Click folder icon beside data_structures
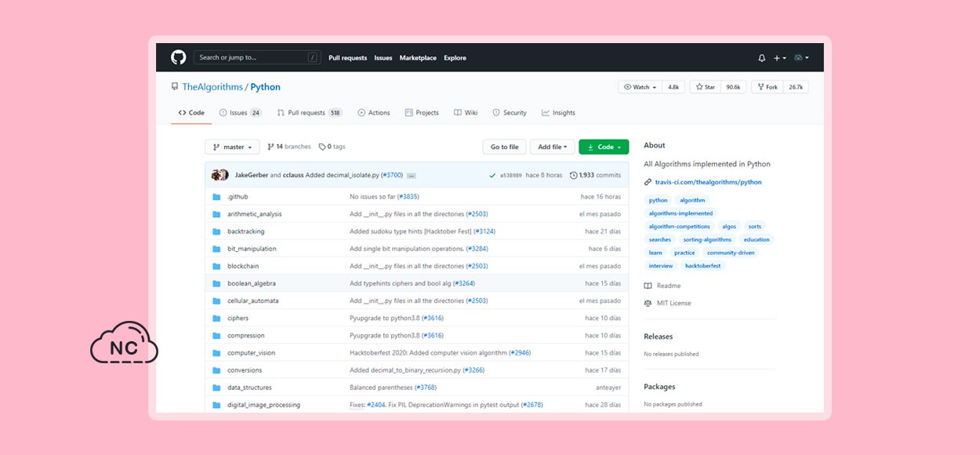 [216, 388]
